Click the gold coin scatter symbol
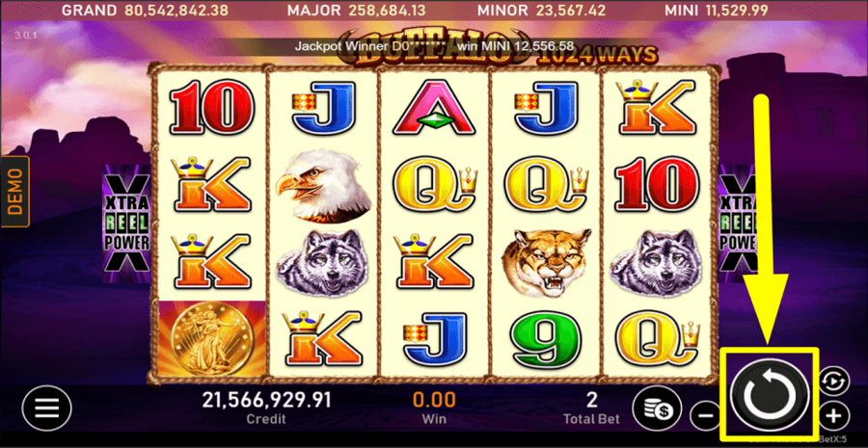Viewport: 868px width, 448px height. [212, 337]
